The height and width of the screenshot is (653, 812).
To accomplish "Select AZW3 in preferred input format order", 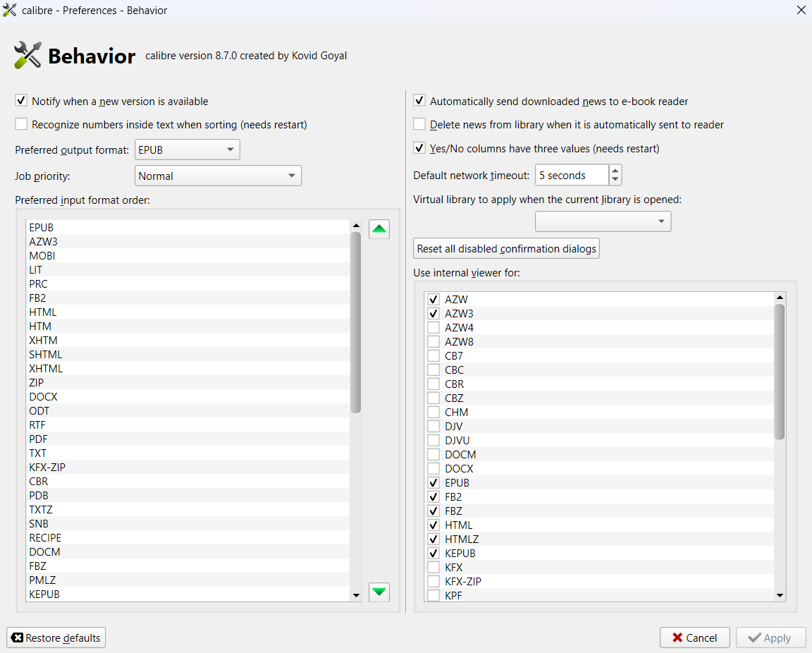I will click(x=188, y=241).
